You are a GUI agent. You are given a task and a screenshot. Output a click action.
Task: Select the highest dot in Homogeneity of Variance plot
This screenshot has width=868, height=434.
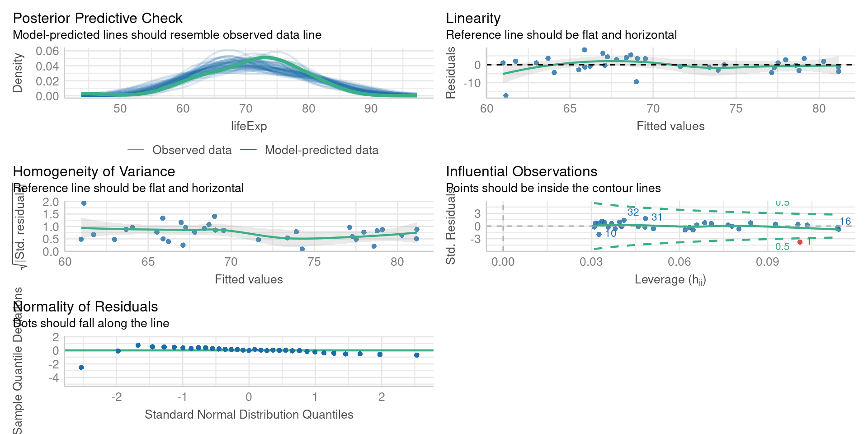tap(84, 203)
